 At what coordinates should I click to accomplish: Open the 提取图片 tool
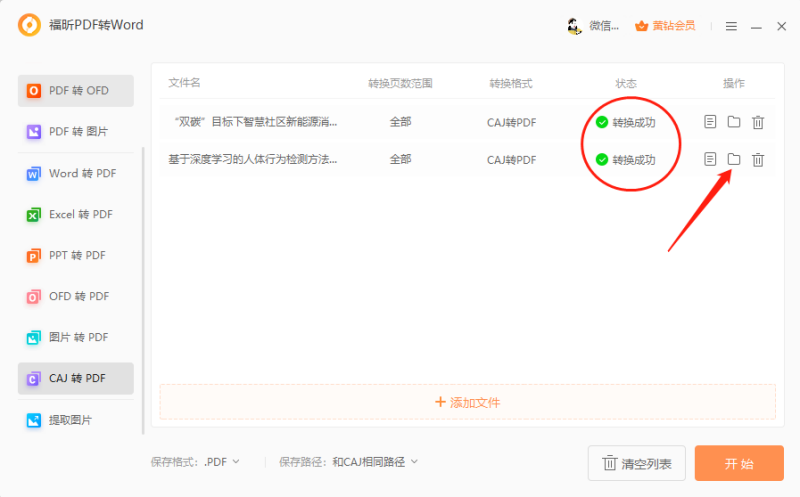coord(76,420)
